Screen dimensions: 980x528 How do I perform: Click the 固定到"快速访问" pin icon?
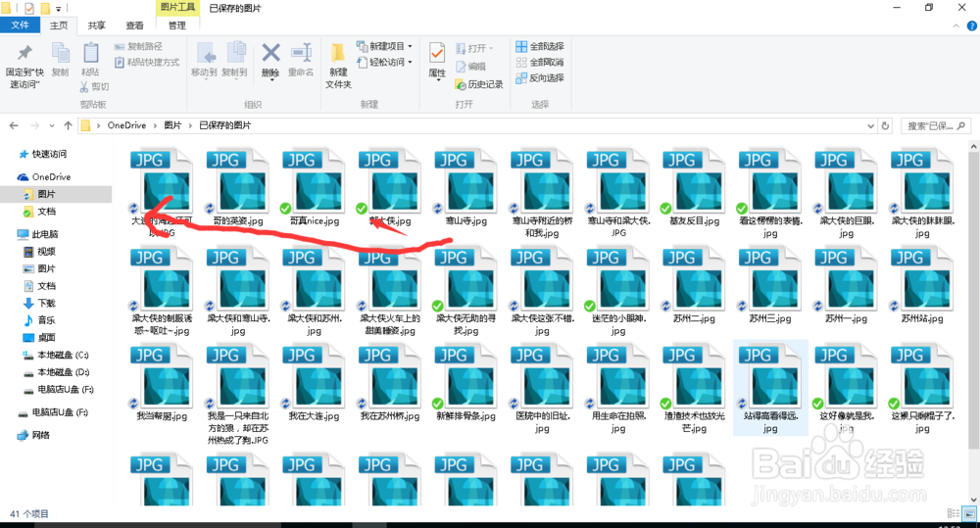pos(24,53)
